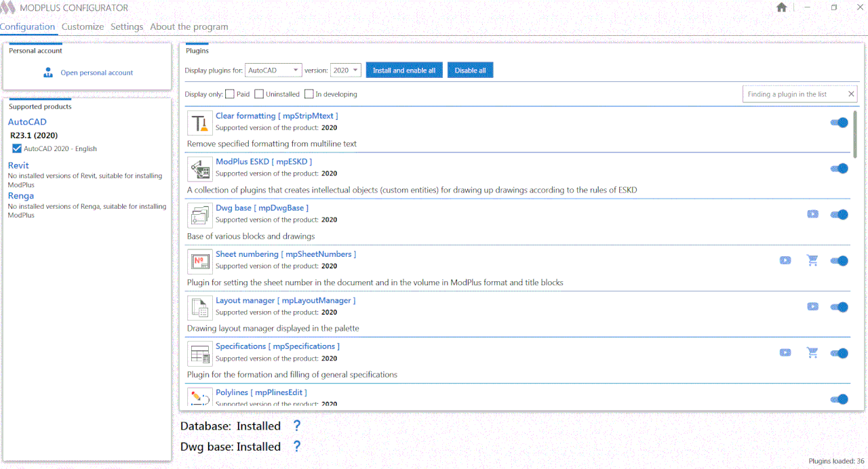The width and height of the screenshot is (868, 469).
Task: Open Layout manager [ mpLayoutManager ] link
Action: [285, 300]
